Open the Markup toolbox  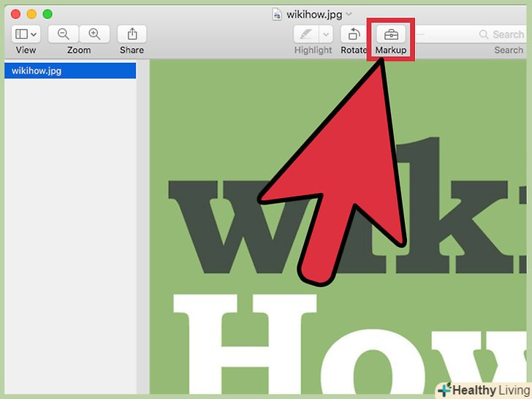tap(391, 34)
